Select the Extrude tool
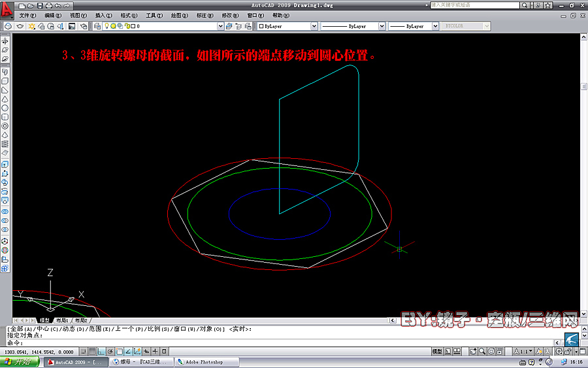588x368 pixels. click(5, 164)
